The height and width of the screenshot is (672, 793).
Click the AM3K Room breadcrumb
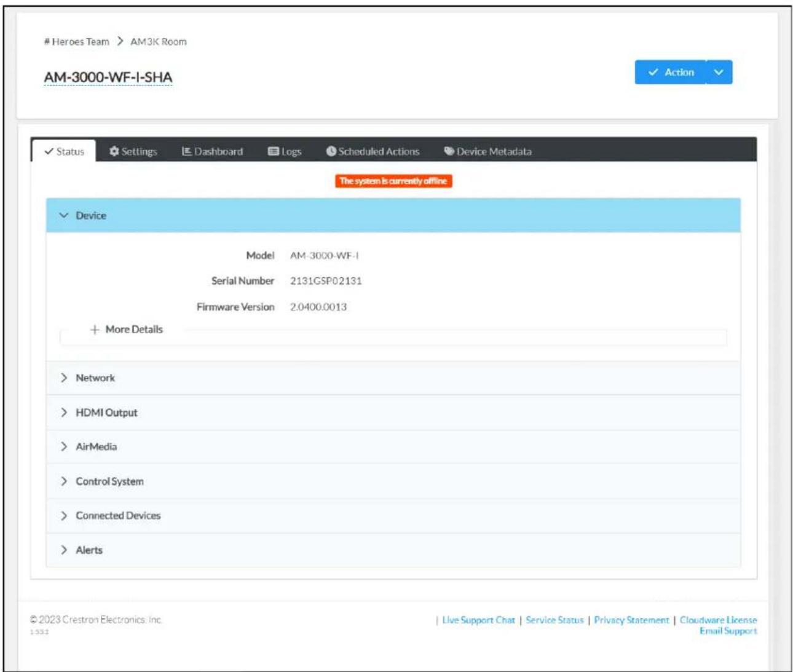(159, 42)
